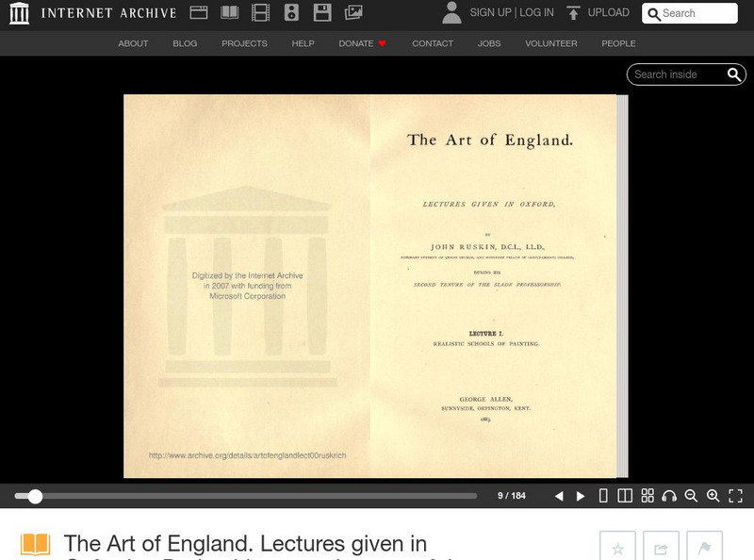
Task: Select the software collection floppy disk icon
Action: pos(321,12)
